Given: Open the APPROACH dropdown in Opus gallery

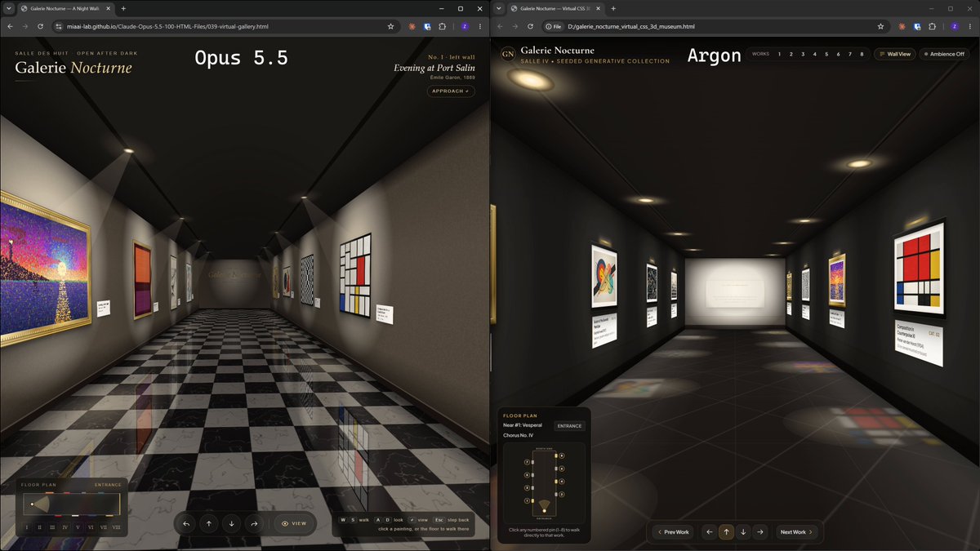Looking at the screenshot, I should point(451,91).
